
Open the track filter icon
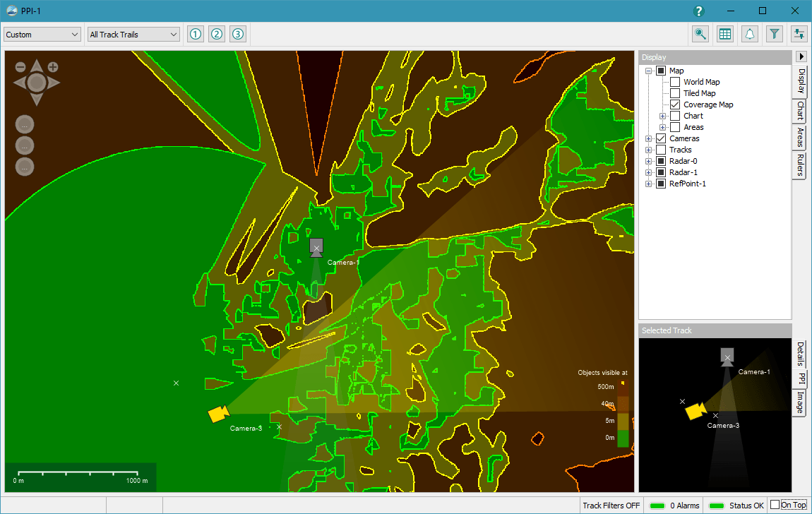coord(774,33)
